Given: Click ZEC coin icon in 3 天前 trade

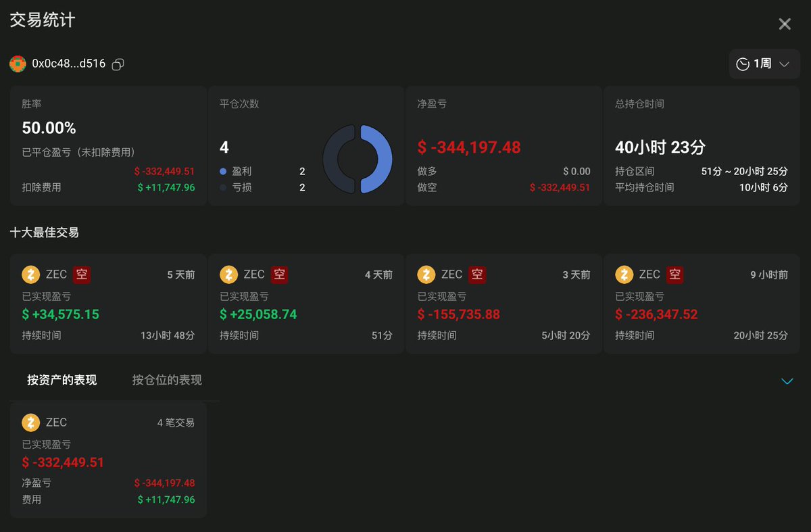Looking at the screenshot, I should pyautogui.click(x=426, y=274).
